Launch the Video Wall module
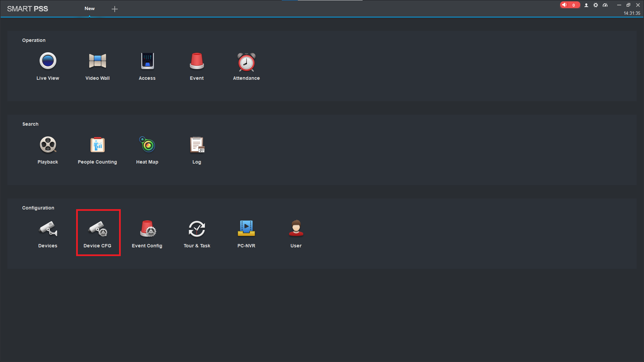The image size is (644, 362). pos(97,66)
